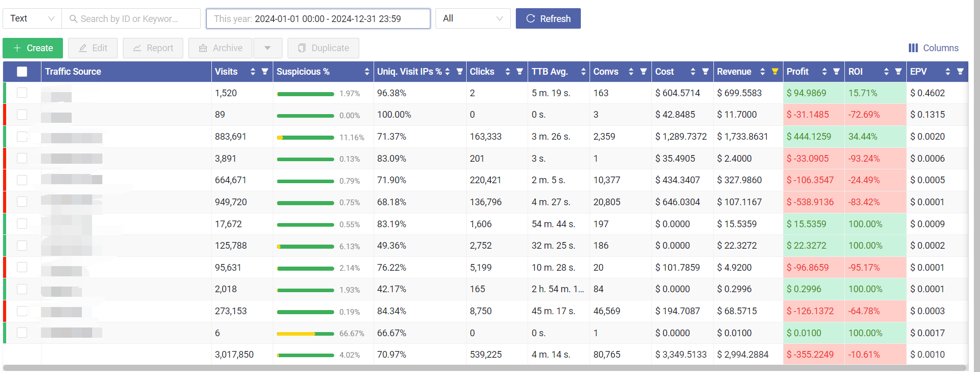This screenshot has height=372, width=980.
Task: Sort by the Convs column arrows
Action: pyautogui.click(x=631, y=72)
